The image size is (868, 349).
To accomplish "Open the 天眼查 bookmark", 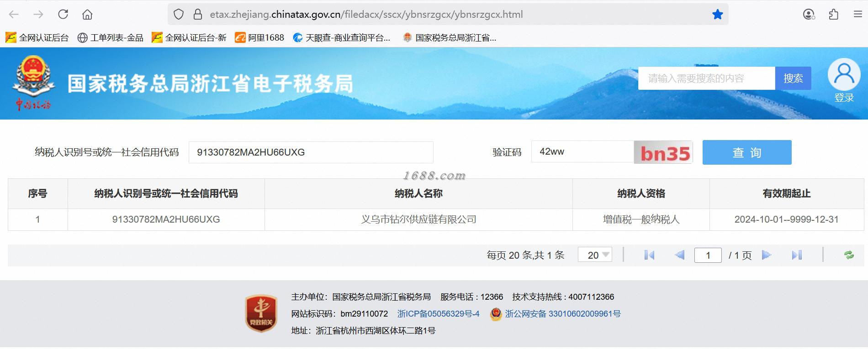I will 341,37.
